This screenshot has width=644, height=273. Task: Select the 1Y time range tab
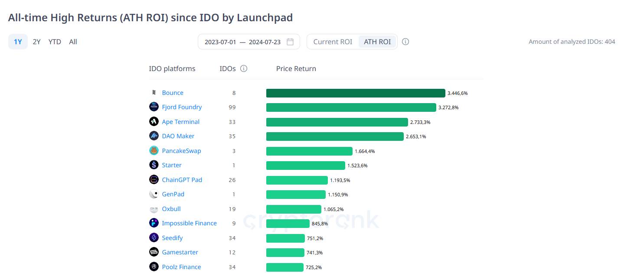pyautogui.click(x=18, y=42)
